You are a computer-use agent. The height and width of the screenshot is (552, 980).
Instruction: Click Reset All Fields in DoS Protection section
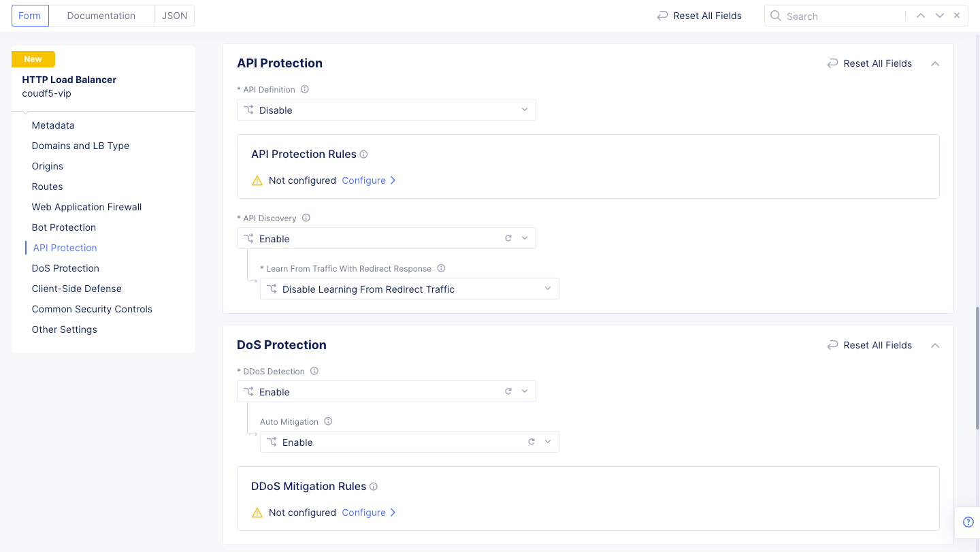877,345
